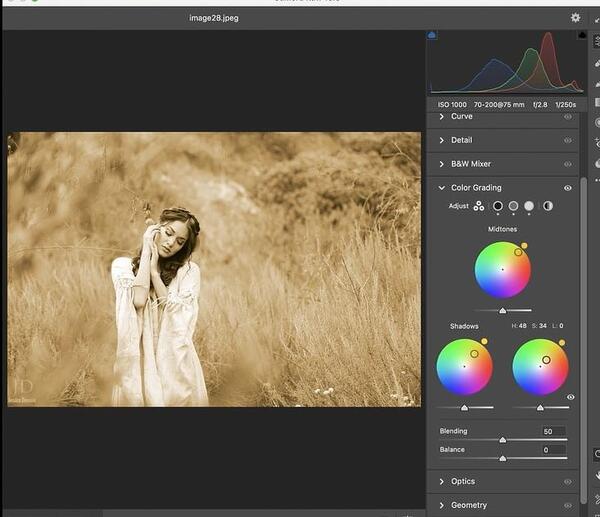Select the Highlights adjust circle icon
This screenshot has width=600, height=517.
click(529, 206)
